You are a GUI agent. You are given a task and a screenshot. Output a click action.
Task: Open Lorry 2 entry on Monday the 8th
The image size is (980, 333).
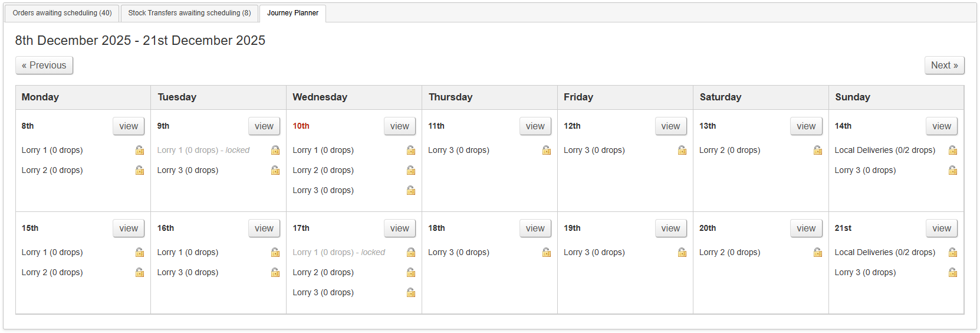[x=52, y=170]
